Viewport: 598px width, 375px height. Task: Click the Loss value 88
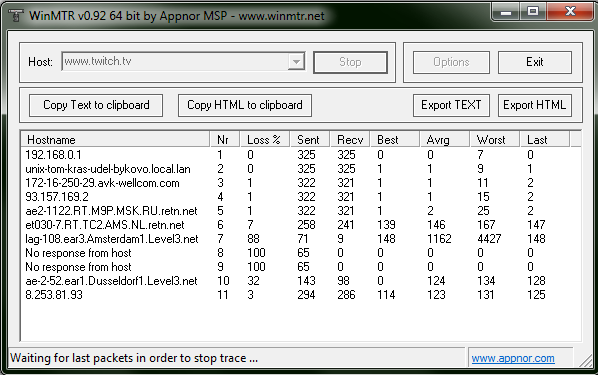[253, 239]
